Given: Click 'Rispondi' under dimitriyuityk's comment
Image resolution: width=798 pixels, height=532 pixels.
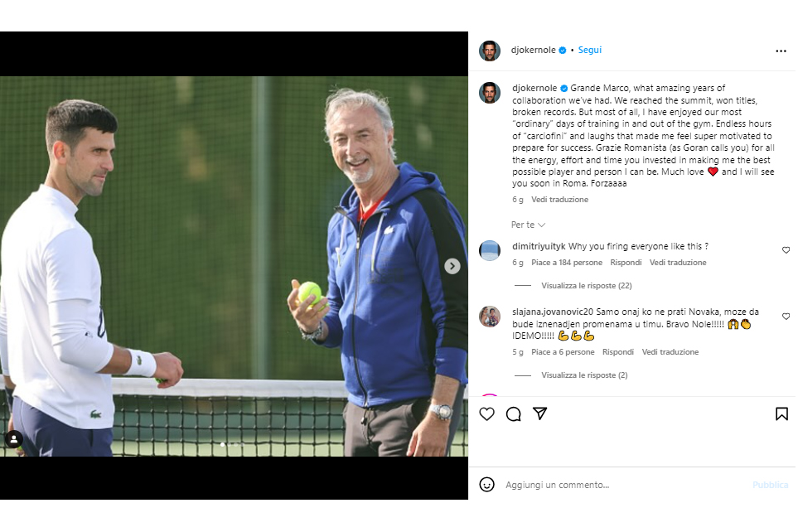Looking at the screenshot, I should point(626,263).
